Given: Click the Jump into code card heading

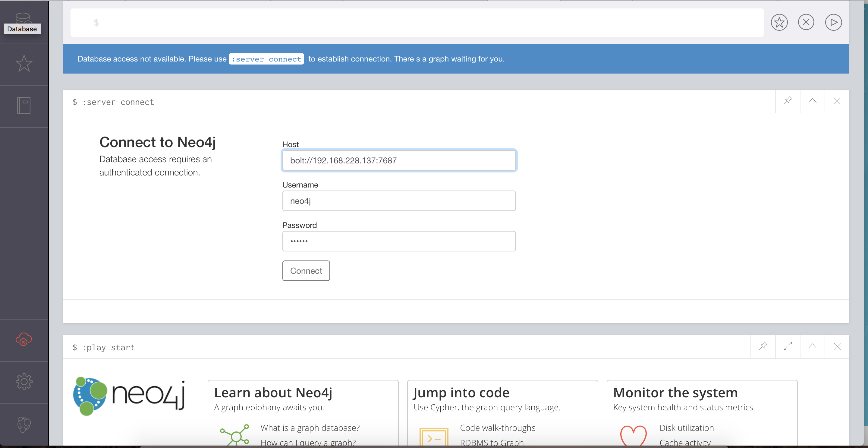Looking at the screenshot, I should (x=461, y=393).
